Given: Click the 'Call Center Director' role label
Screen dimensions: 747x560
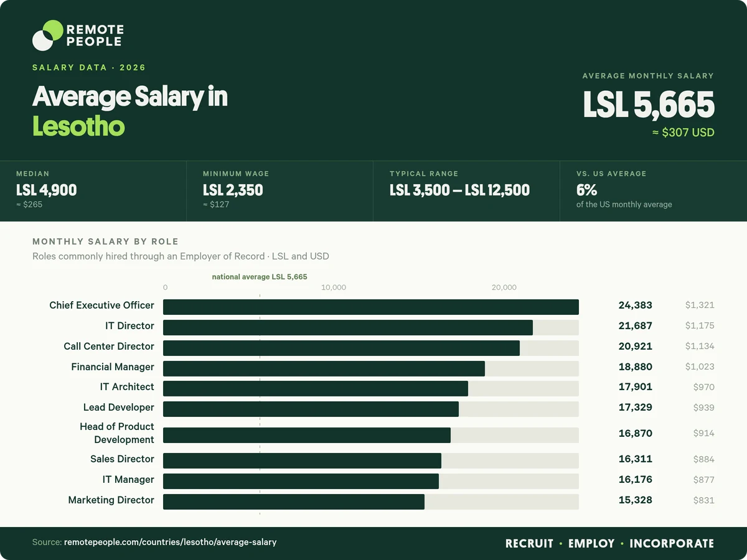Looking at the screenshot, I should [x=109, y=347].
